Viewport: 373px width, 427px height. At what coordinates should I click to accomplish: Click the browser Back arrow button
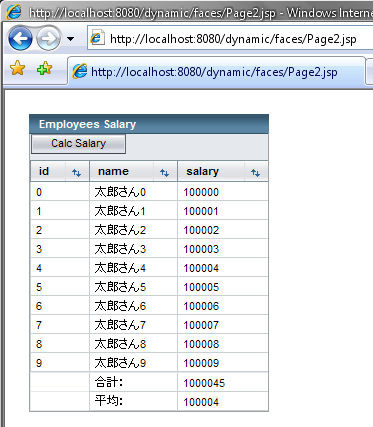(x=20, y=39)
